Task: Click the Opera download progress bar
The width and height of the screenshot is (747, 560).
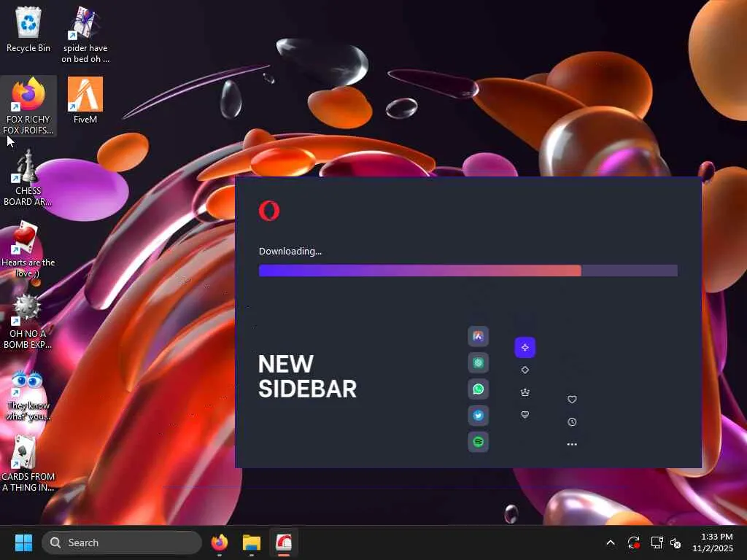Action: 468,271
